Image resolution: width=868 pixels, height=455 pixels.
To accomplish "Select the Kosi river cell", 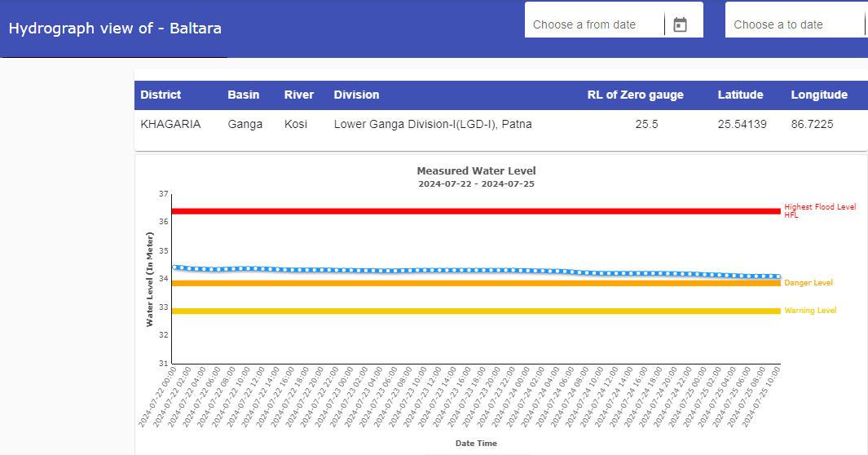I will point(296,124).
